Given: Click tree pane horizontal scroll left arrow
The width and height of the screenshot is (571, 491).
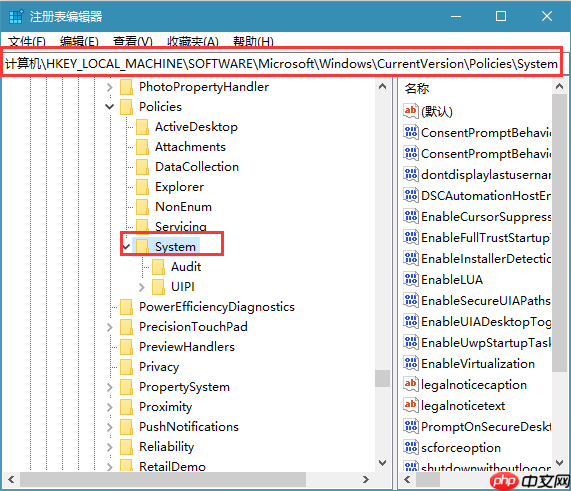Looking at the screenshot, I should click(11, 479).
